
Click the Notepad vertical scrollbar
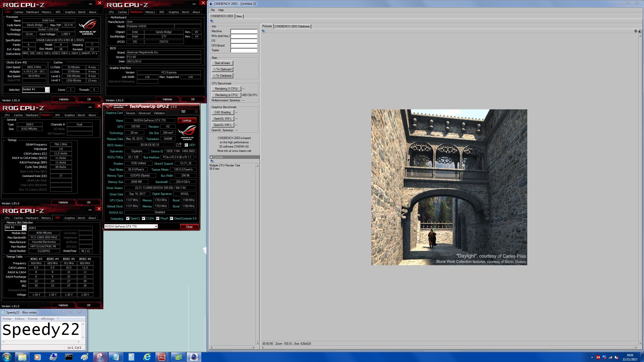pyautogui.click(x=83, y=331)
